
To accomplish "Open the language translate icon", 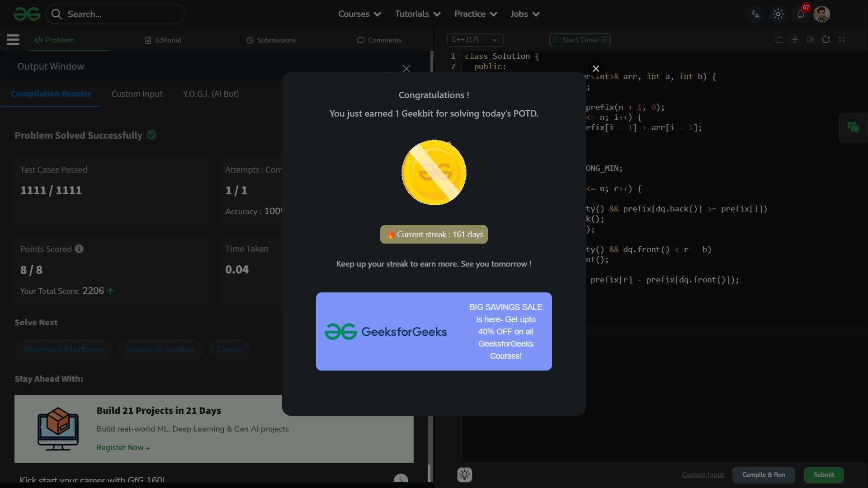I will pyautogui.click(x=755, y=14).
